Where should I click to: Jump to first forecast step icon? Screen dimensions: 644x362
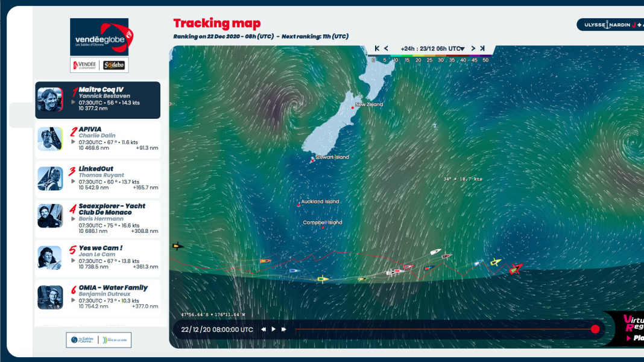point(377,48)
